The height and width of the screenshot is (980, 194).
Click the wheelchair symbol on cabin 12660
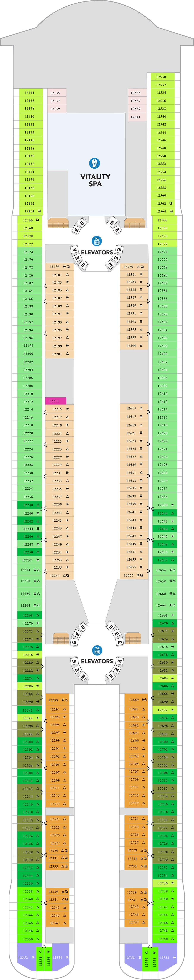point(174,593)
